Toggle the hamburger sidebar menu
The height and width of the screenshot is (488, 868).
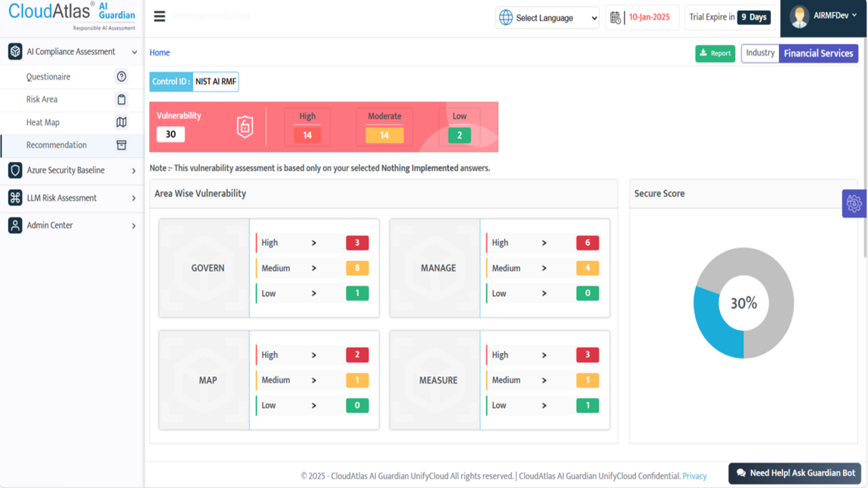(x=159, y=17)
